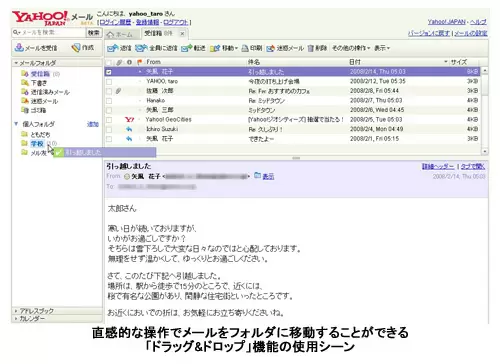Image resolution: width=500 pixels, height=364 pixels.
Task: Uncheck the selected 引っ越しました message checkbox
Action: coord(109,72)
